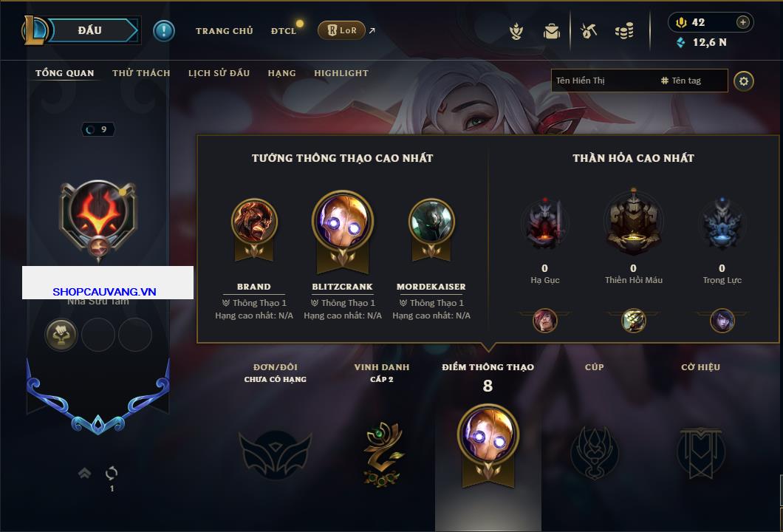Select Blitzcrank mastery champion portrait
The height and width of the screenshot is (532, 783).
(x=343, y=221)
